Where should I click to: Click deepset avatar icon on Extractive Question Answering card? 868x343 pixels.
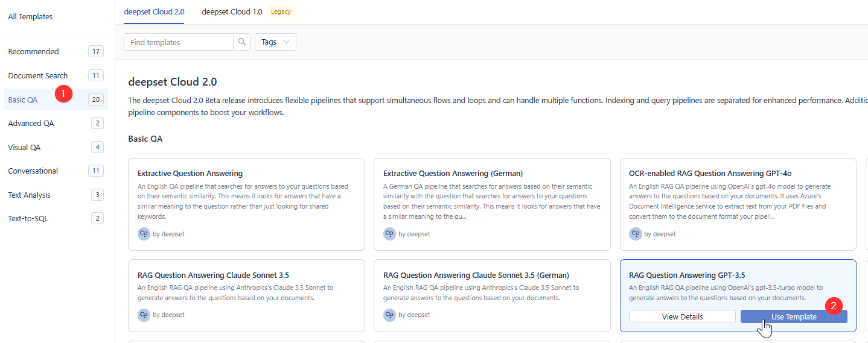pos(144,234)
